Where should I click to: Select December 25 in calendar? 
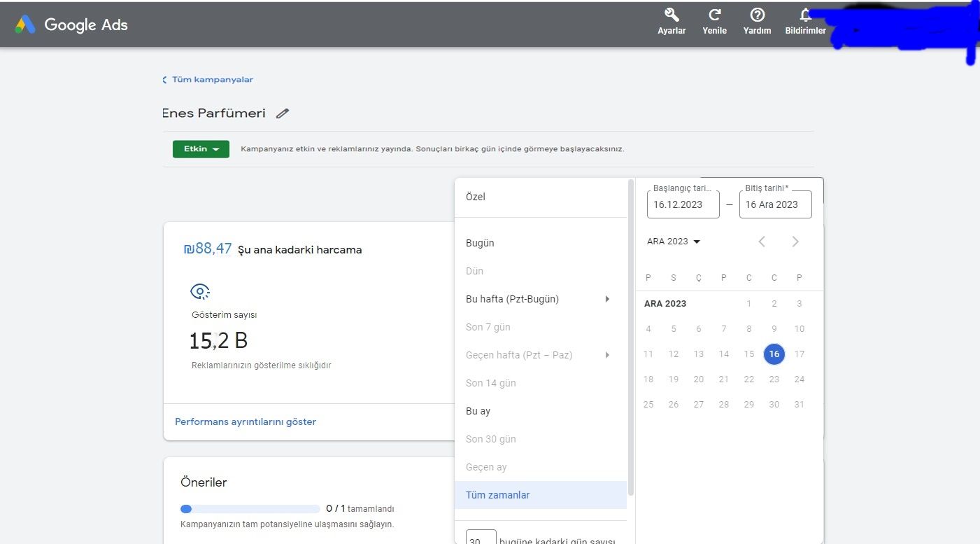(x=648, y=405)
